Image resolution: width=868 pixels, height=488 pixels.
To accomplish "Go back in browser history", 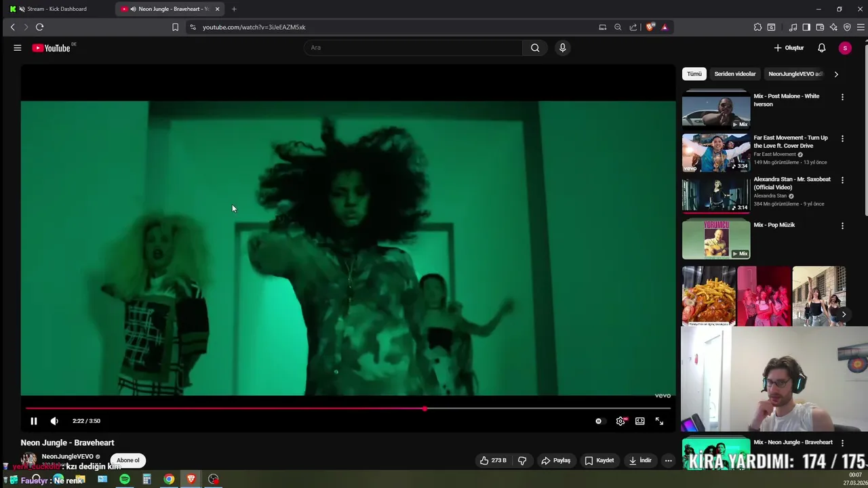I will tap(12, 27).
